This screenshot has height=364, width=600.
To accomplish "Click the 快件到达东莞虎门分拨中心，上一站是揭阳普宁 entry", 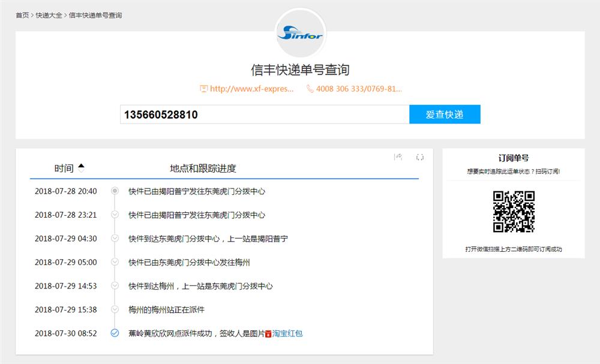I will [208, 239].
